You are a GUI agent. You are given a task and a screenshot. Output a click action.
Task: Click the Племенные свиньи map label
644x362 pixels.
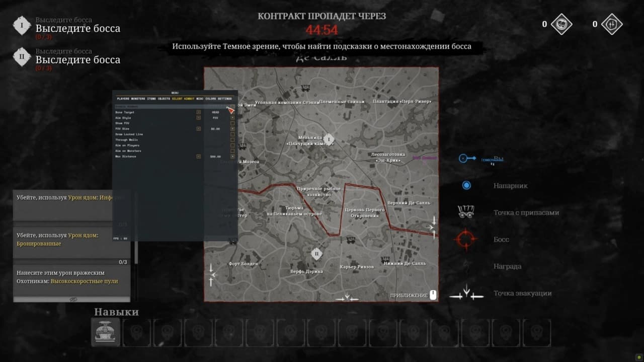[x=342, y=102]
